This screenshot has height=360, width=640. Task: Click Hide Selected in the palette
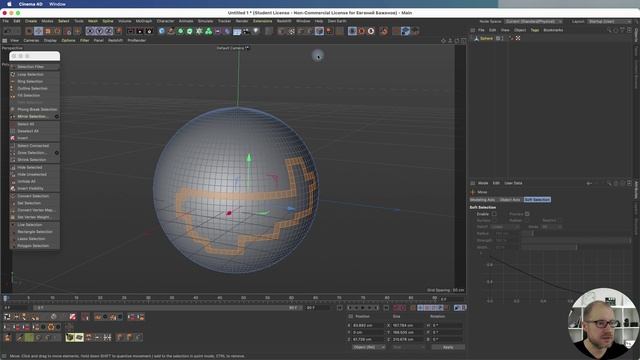29,167
